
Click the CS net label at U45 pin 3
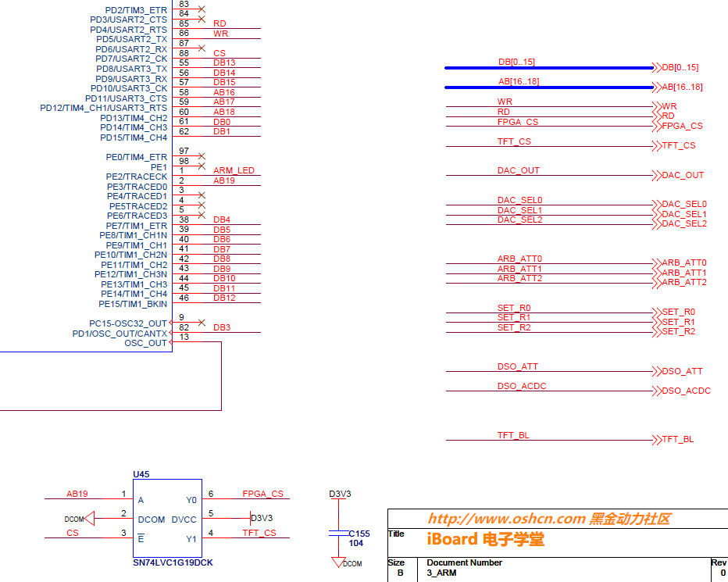pos(73,533)
